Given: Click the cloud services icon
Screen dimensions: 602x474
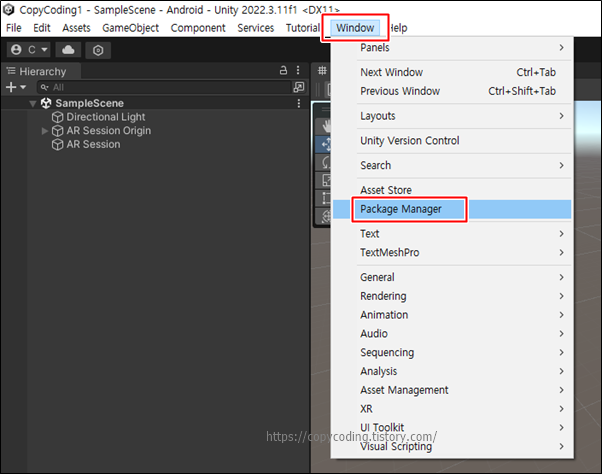Looking at the screenshot, I should coord(68,50).
